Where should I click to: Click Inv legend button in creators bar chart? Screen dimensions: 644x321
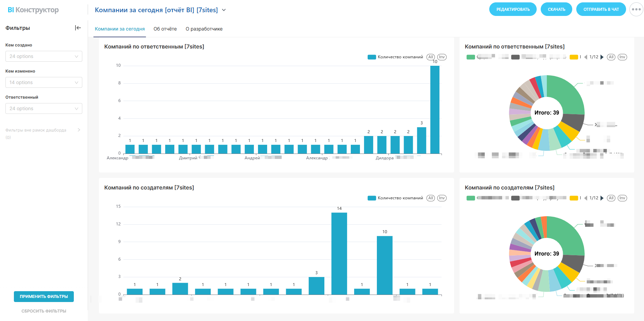coord(442,198)
